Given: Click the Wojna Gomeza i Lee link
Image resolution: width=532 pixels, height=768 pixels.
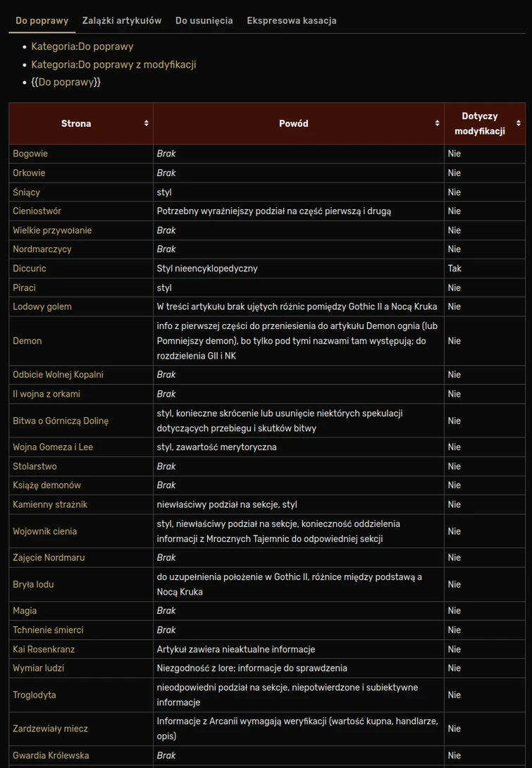Looking at the screenshot, I should 53,447.
